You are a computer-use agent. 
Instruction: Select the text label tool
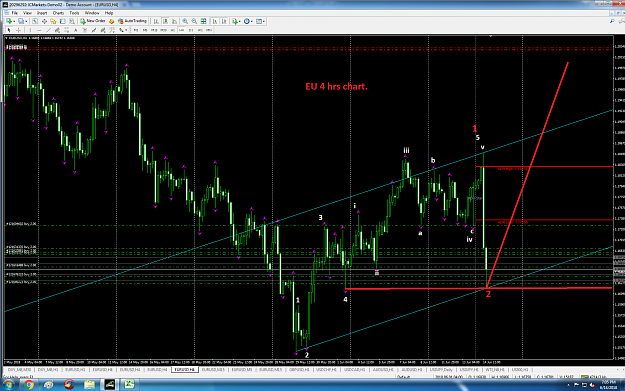pos(85,30)
